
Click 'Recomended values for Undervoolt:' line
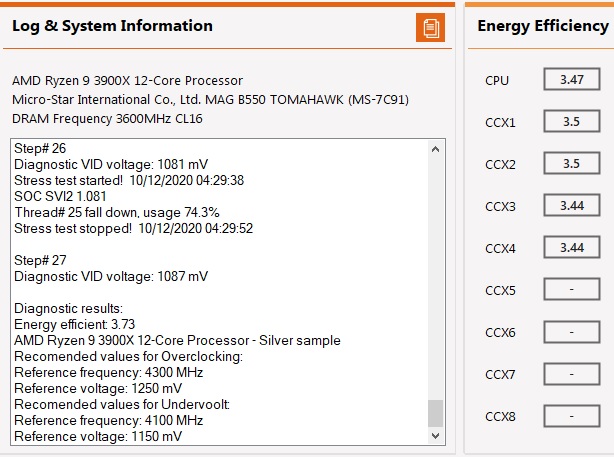coord(122,404)
